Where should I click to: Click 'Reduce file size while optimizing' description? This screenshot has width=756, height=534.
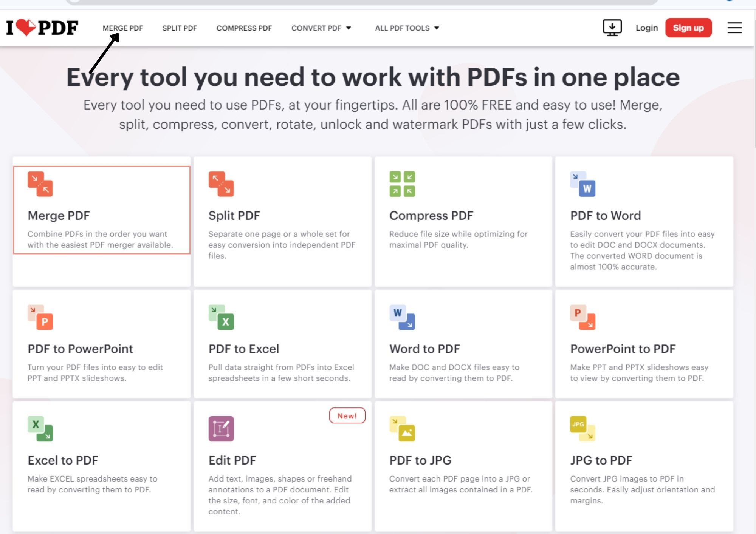(x=459, y=239)
